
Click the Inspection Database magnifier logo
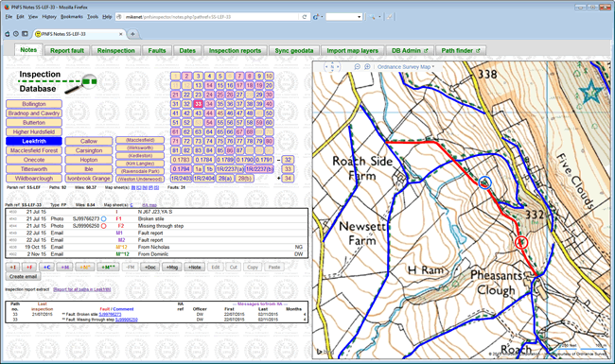click(x=80, y=83)
